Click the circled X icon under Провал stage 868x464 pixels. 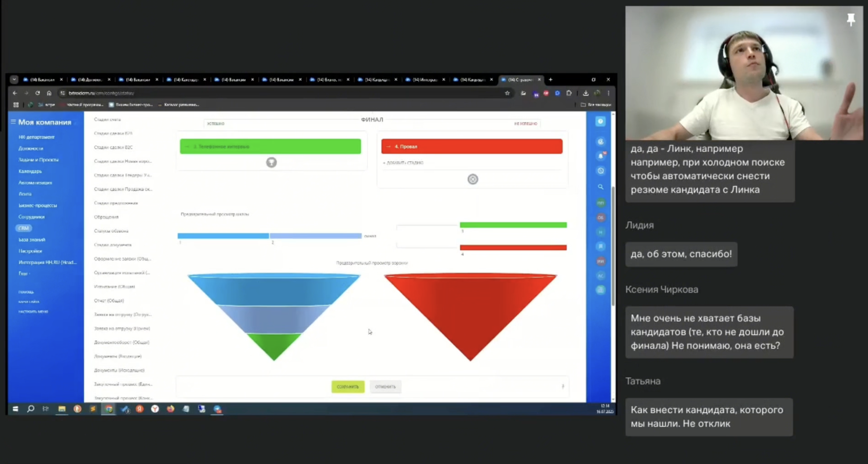click(472, 179)
